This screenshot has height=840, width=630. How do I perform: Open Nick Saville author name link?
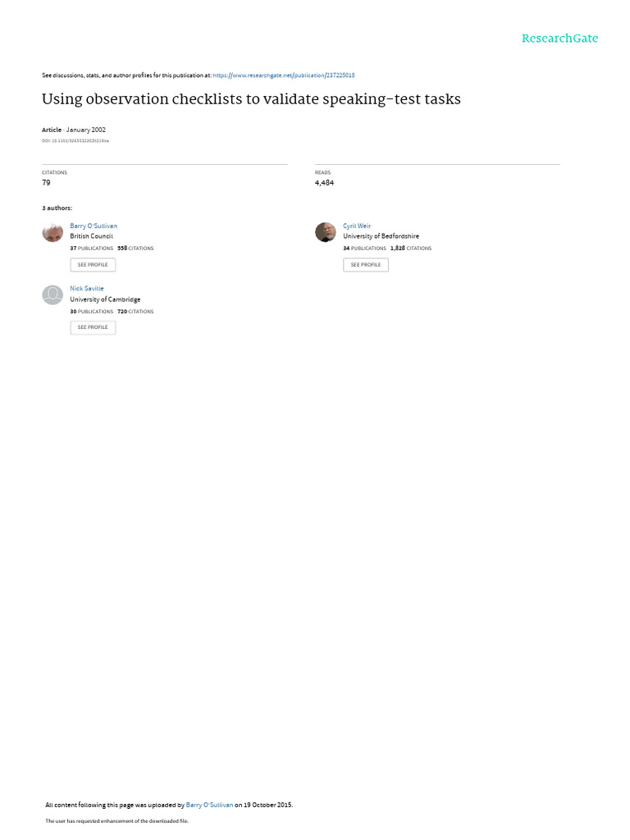(x=87, y=288)
